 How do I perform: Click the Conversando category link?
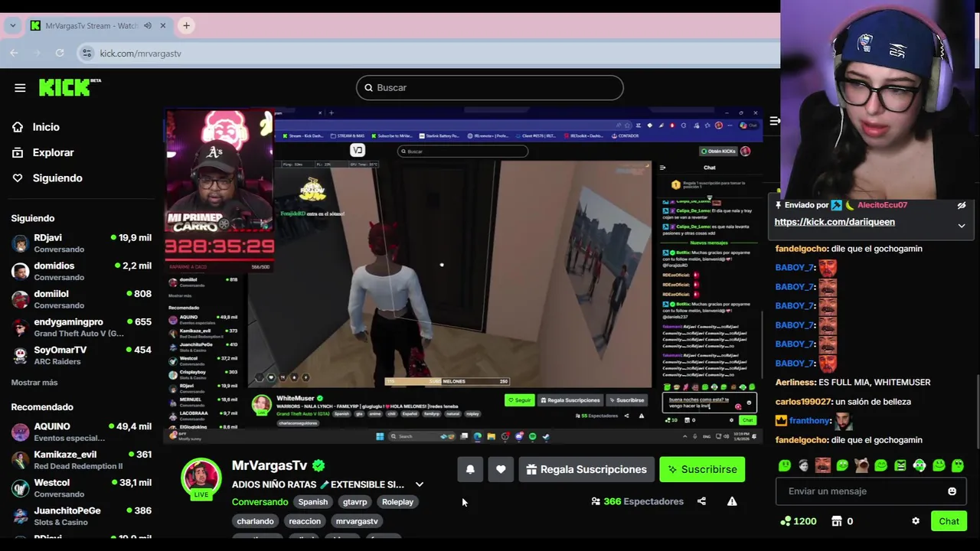tap(260, 502)
